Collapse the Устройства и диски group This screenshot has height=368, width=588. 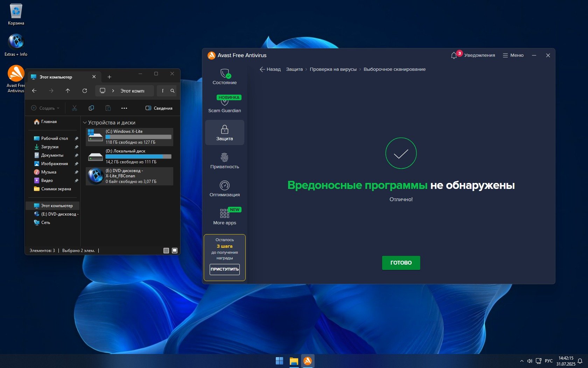pos(85,123)
